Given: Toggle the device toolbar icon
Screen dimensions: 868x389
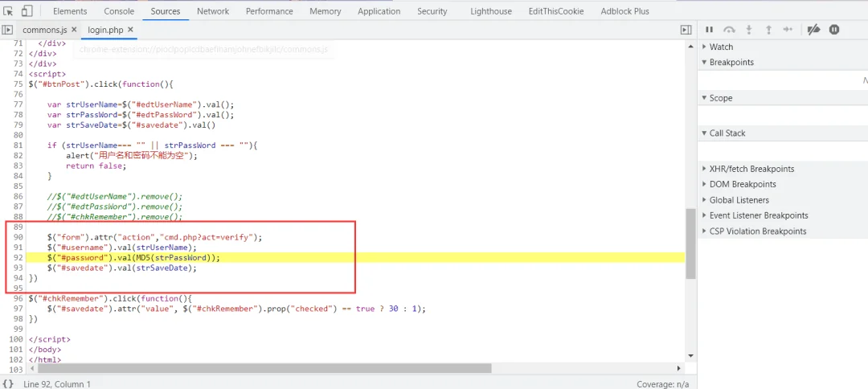Looking at the screenshot, I should click(27, 11).
